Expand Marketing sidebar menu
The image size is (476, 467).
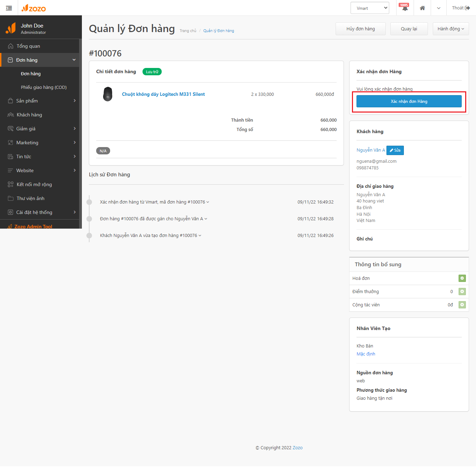[x=40, y=143]
